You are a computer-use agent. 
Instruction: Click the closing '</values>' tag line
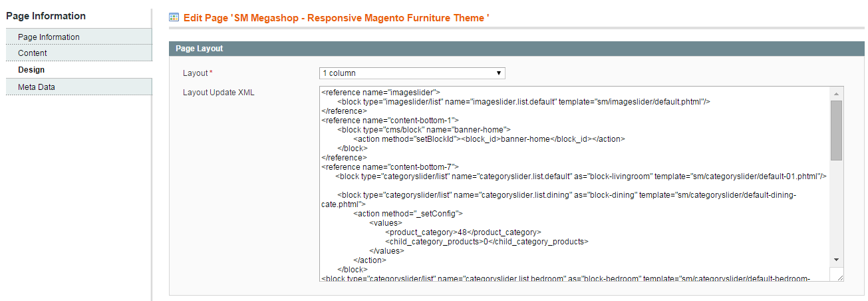tap(386, 251)
